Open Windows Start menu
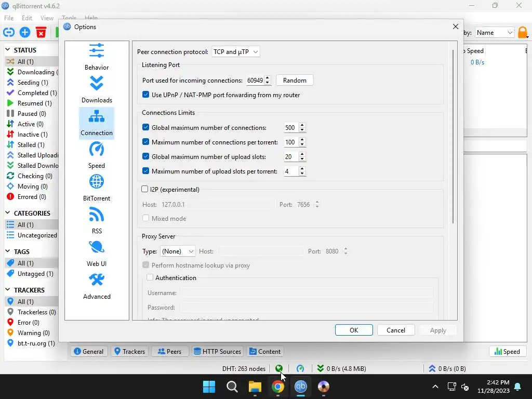Image resolution: width=532 pixels, height=399 pixels. coord(209,387)
